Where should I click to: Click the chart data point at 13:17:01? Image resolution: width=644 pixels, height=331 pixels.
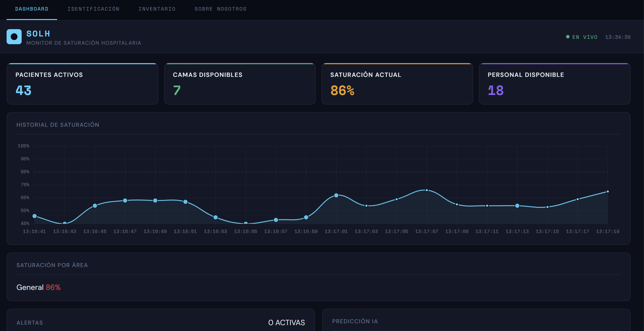pos(336,195)
